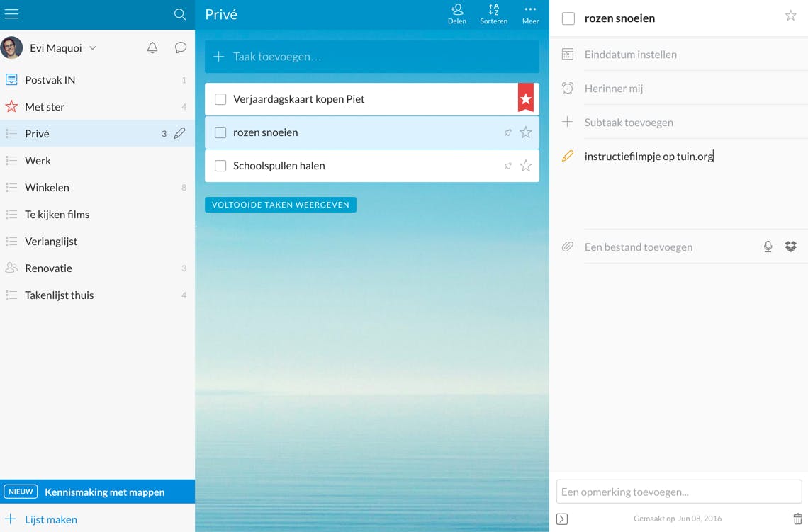The width and height of the screenshot is (808, 532).
Task: Edit Privé list with pencil icon
Action: point(179,133)
